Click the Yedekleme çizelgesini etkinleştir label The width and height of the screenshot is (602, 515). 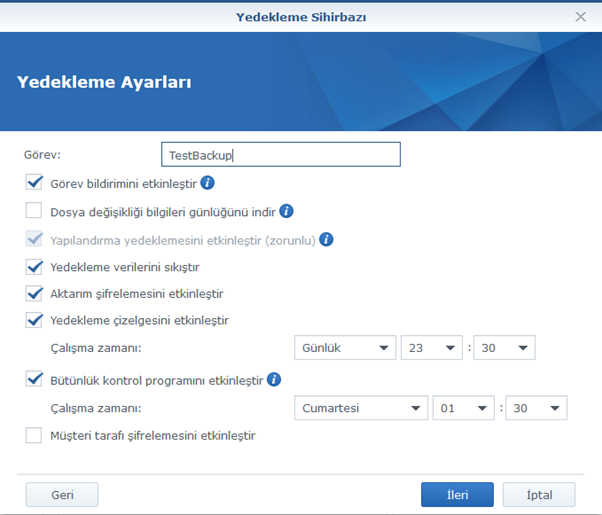click(139, 321)
